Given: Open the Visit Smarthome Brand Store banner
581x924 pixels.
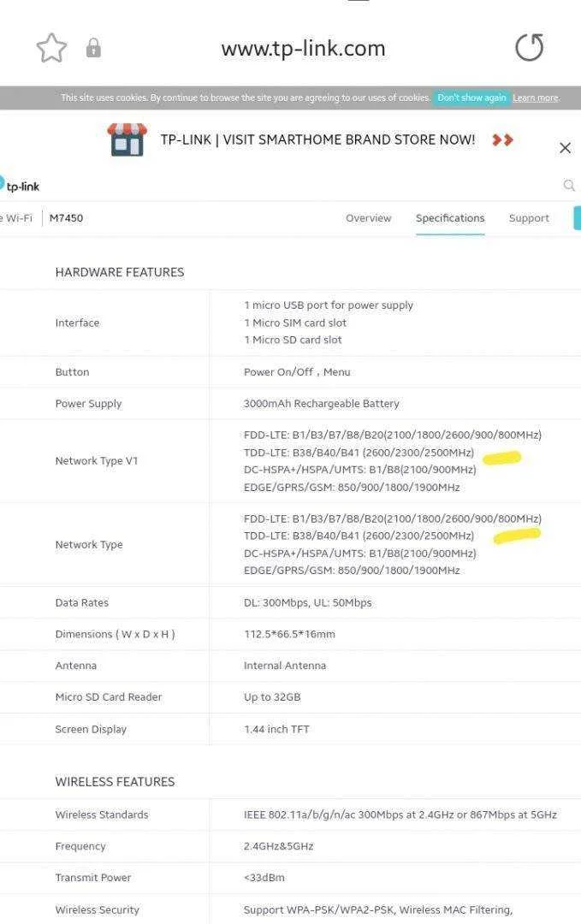Looking at the screenshot, I should click(317, 139).
